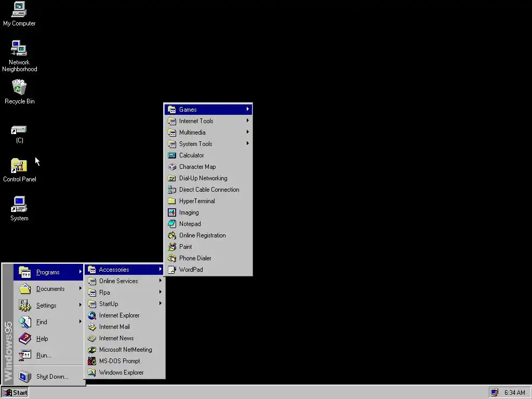Select the 'Settings' Start menu label

46,305
